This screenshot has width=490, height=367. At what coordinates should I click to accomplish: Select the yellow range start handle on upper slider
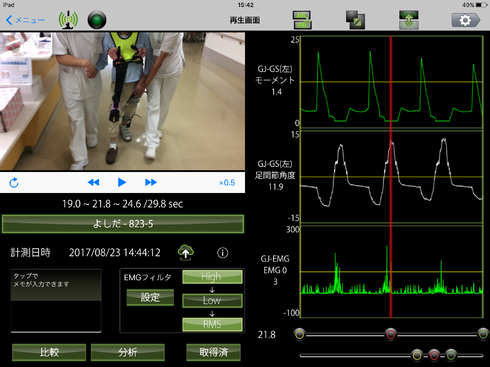click(x=300, y=334)
